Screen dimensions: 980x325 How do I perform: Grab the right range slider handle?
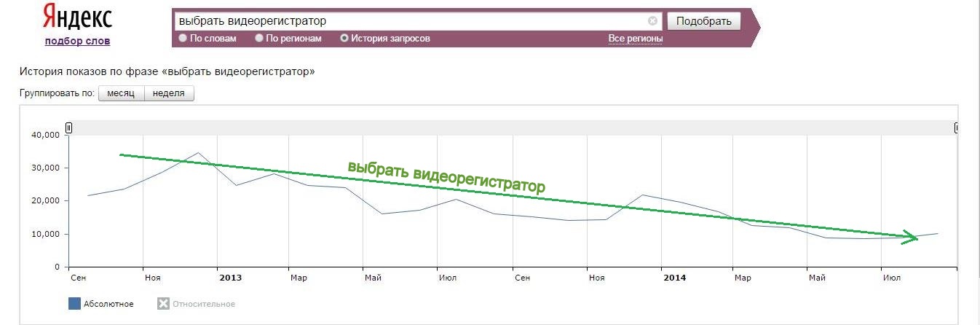(956, 128)
